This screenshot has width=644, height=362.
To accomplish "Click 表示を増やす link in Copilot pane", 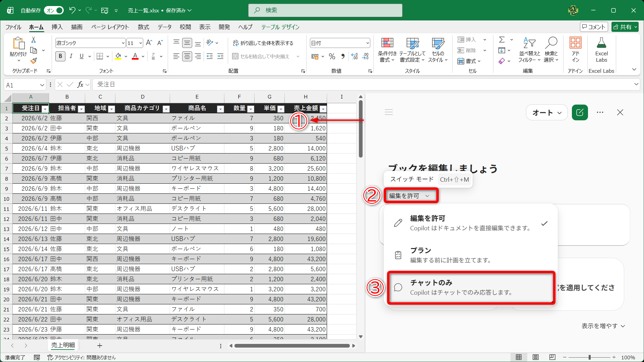I will (603, 326).
